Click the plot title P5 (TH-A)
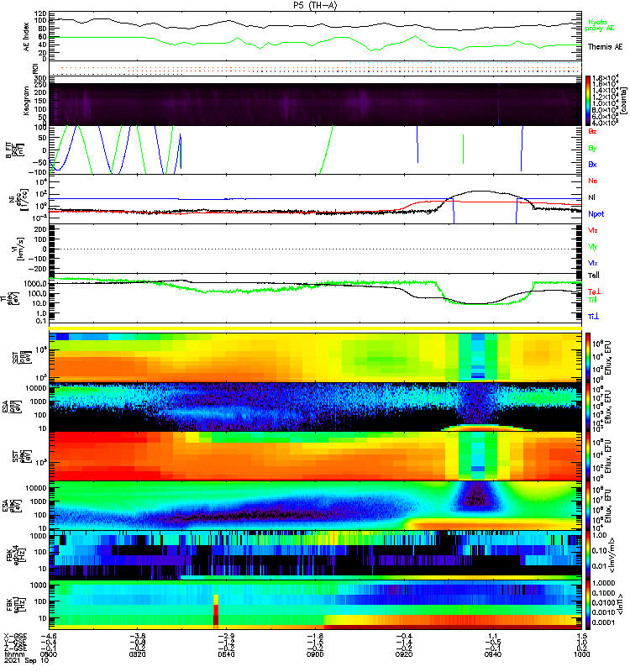 [x=315, y=5]
